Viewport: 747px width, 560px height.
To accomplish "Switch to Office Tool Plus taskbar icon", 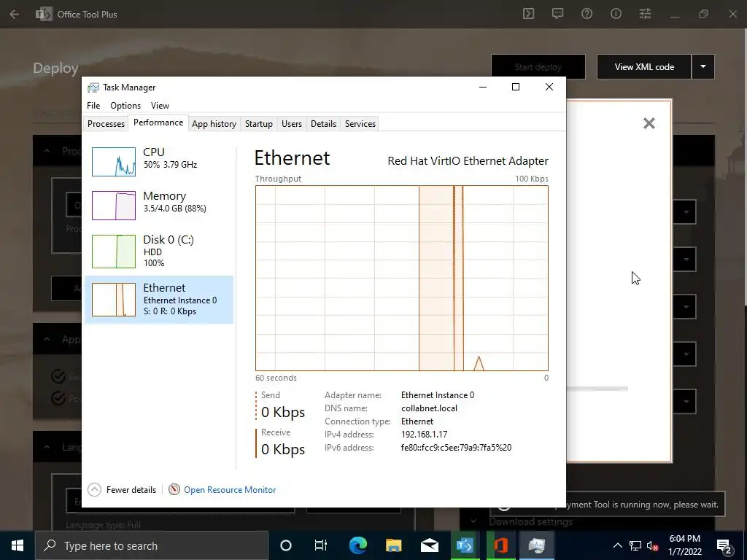I will [465, 545].
